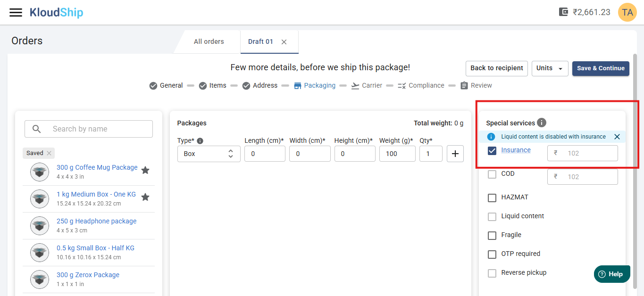Enable OTP required option
Screen dimensions: 644x296
492,255
